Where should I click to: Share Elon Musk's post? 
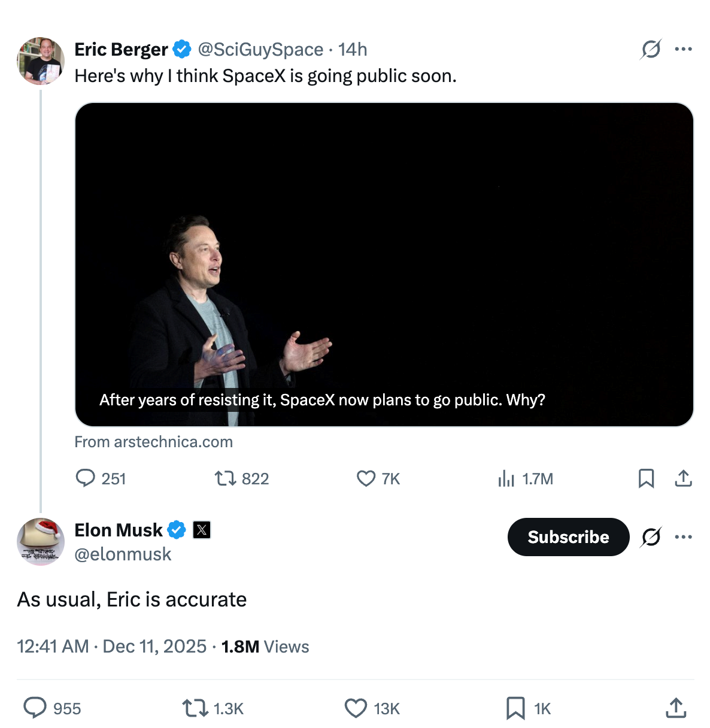pyautogui.click(x=676, y=708)
